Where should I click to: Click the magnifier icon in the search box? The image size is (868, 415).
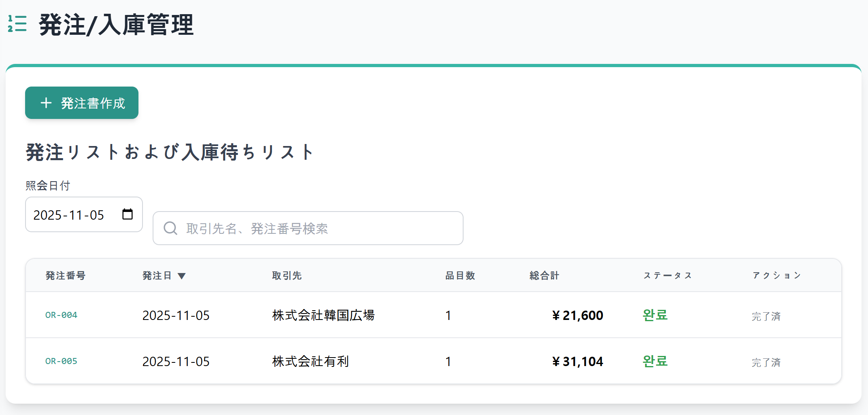coord(170,228)
